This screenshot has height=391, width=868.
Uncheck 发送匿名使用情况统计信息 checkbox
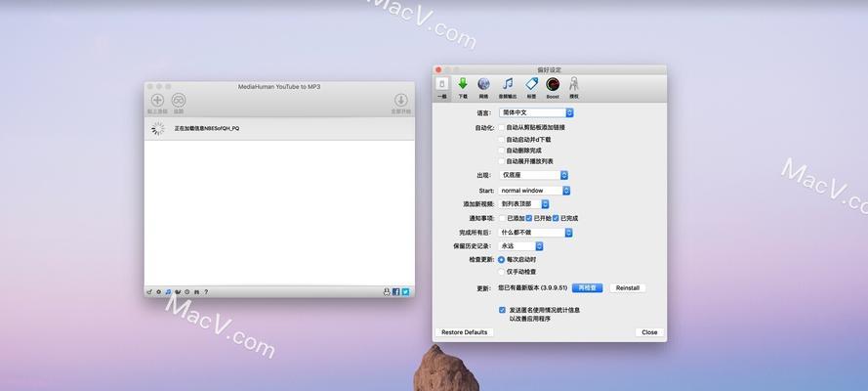click(x=502, y=310)
